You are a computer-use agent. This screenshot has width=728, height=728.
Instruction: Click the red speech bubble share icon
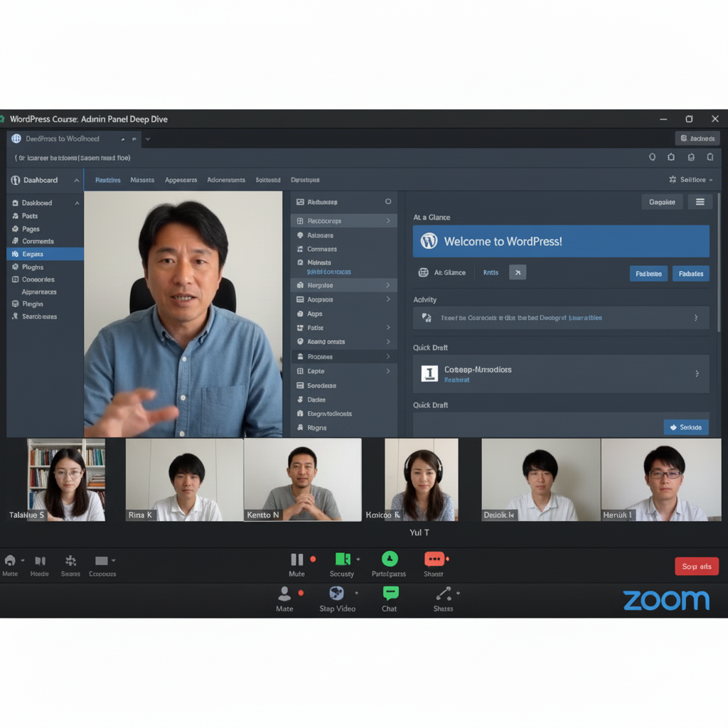434,559
